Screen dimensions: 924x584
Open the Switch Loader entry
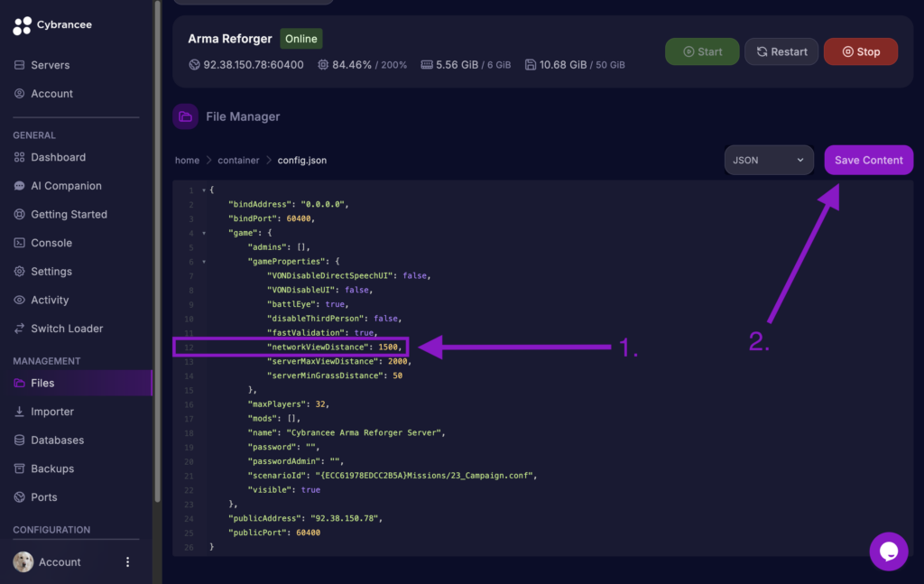(x=76, y=329)
